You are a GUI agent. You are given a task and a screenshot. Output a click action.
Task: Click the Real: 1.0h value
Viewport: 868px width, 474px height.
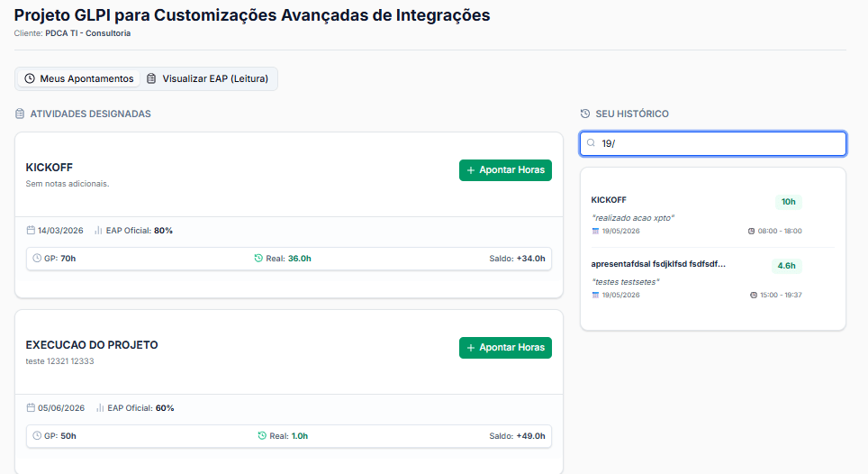(300, 436)
